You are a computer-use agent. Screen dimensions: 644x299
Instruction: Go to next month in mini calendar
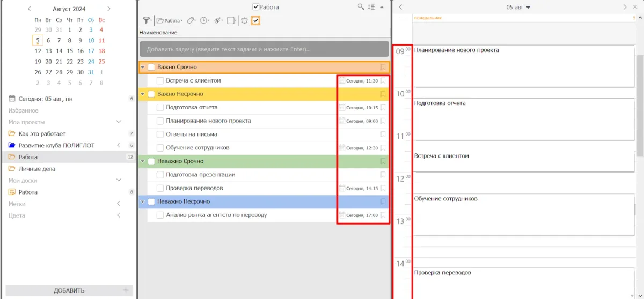click(x=109, y=9)
